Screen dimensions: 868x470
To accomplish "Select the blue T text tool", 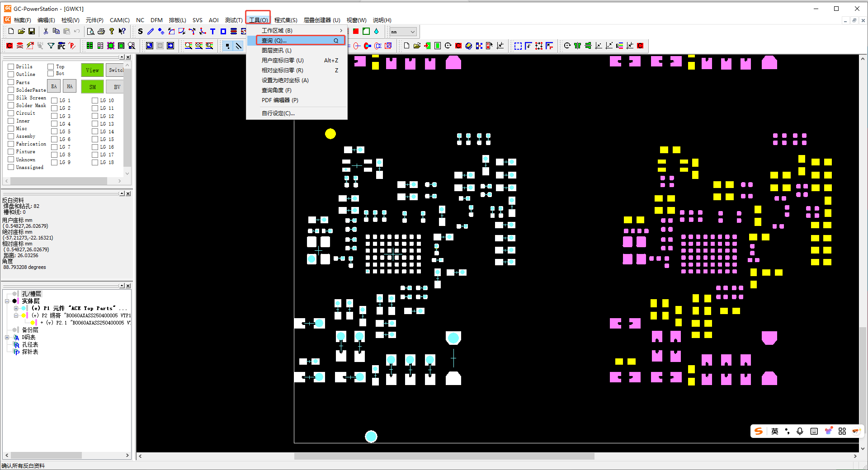I will click(212, 31).
